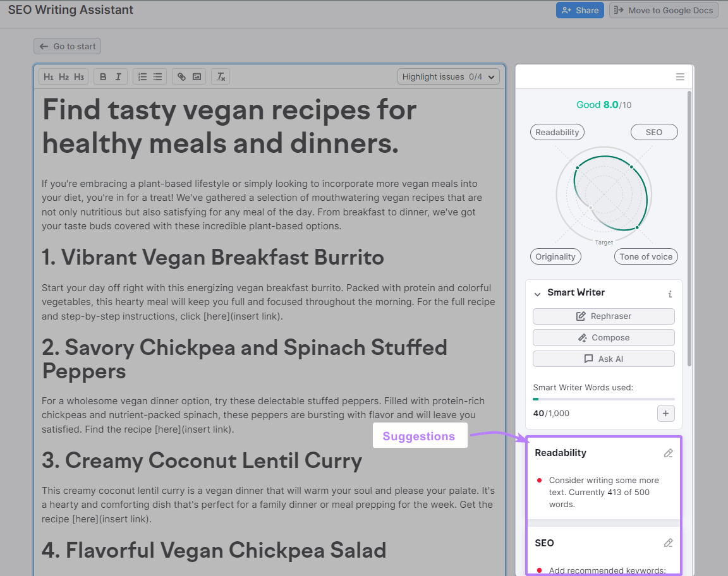This screenshot has width=728, height=576.
Task: Toggle bold formatting in the editor toolbar
Action: (x=102, y=76)
